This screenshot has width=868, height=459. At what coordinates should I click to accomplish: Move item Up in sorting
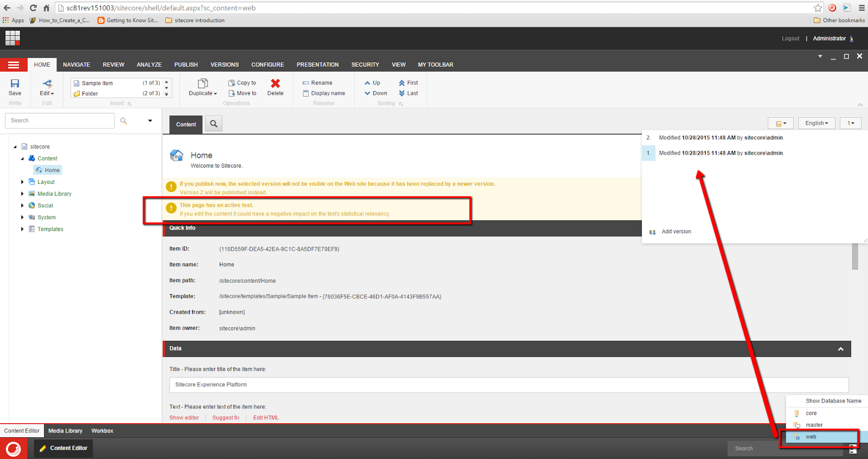pos(372,83)
